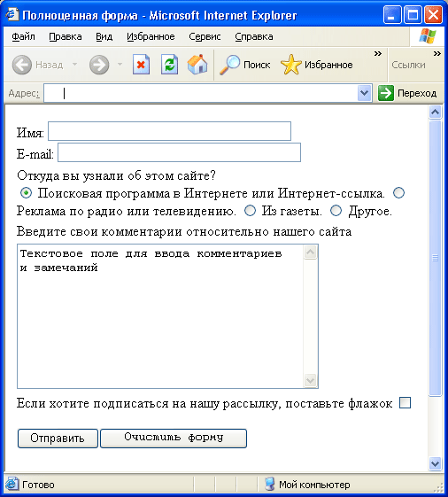This screenshot has height=497, width=448.
Task: Click the green Переход go arrow
Action: click(386, 93)
